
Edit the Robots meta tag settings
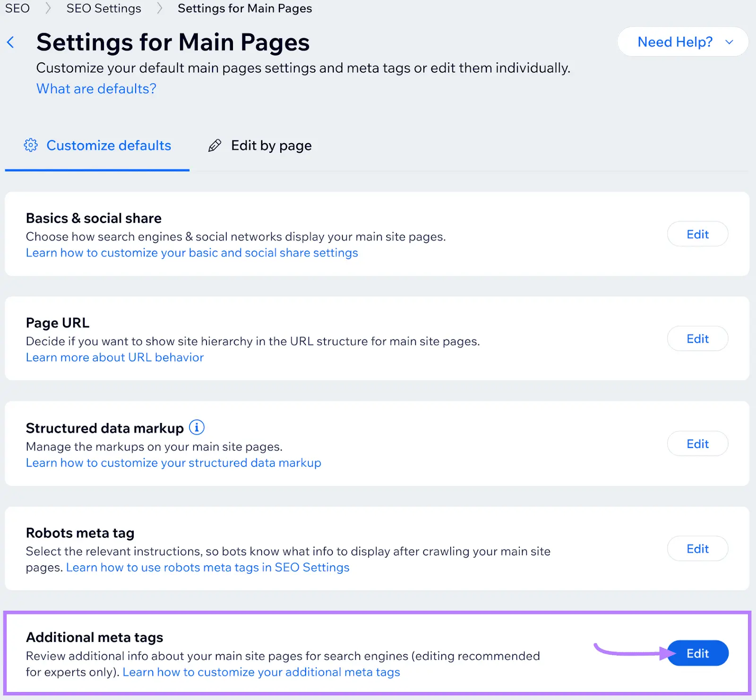point(697,548)
